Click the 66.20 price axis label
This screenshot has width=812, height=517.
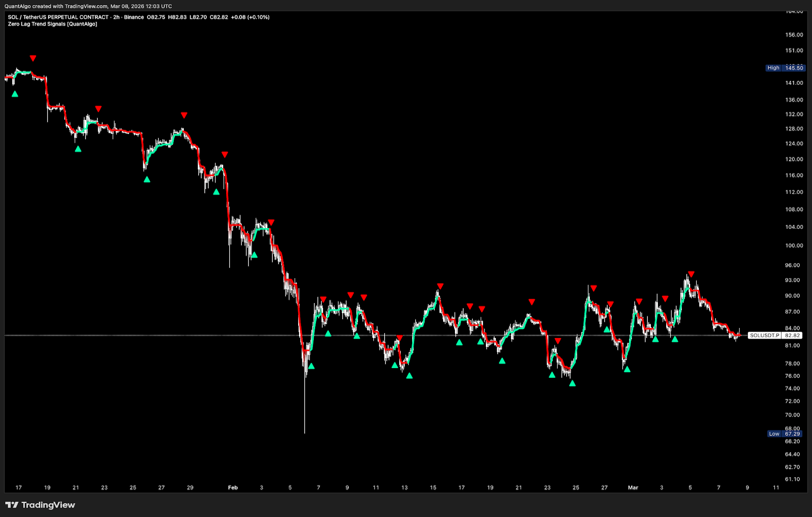[792, 441]
